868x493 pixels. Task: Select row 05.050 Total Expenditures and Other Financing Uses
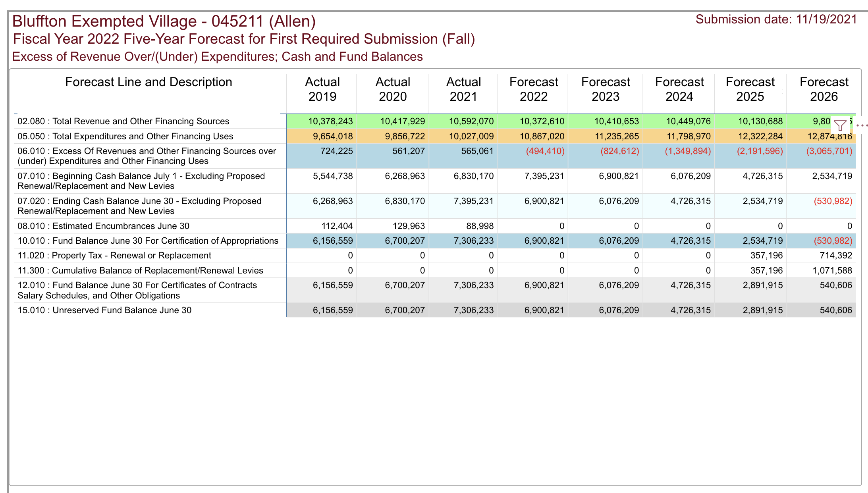pyautogui.click(x=125, y=136)
